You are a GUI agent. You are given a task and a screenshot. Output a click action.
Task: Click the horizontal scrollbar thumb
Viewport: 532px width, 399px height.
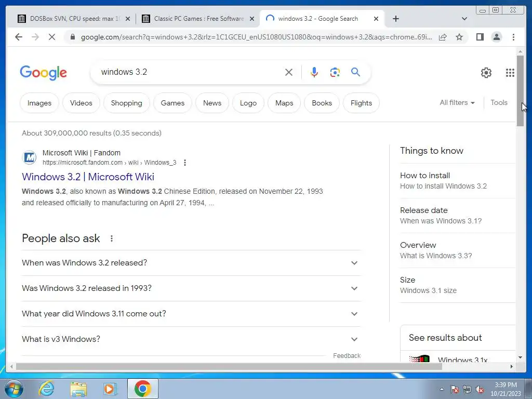[229, 366]
